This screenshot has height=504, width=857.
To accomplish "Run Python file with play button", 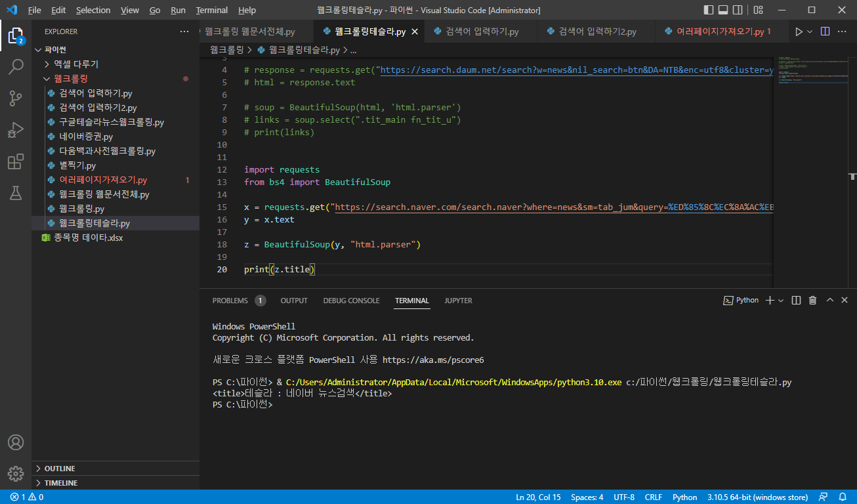I will click(x=799, y=31).
